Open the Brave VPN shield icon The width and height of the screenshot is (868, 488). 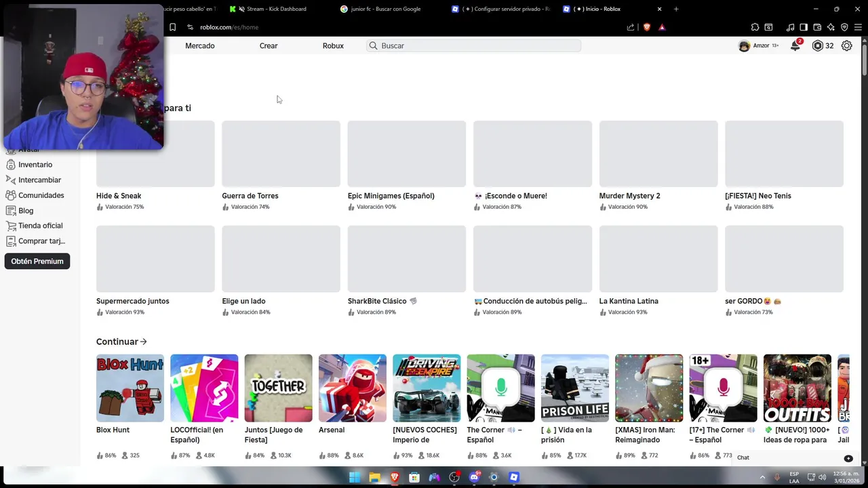844,27
